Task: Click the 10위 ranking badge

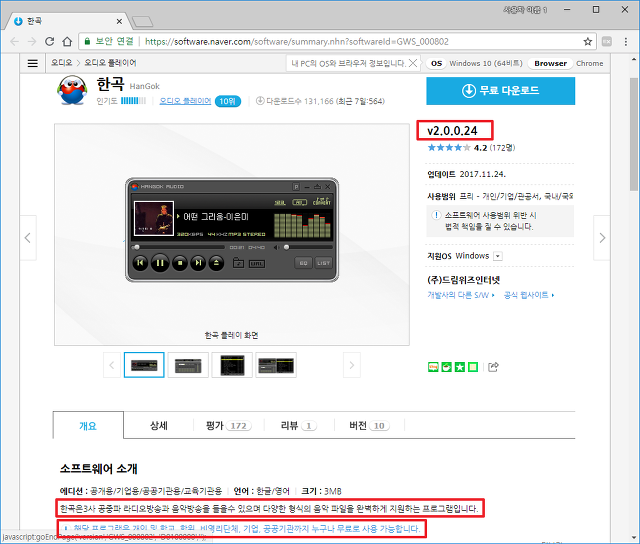Action: [228, 101]
